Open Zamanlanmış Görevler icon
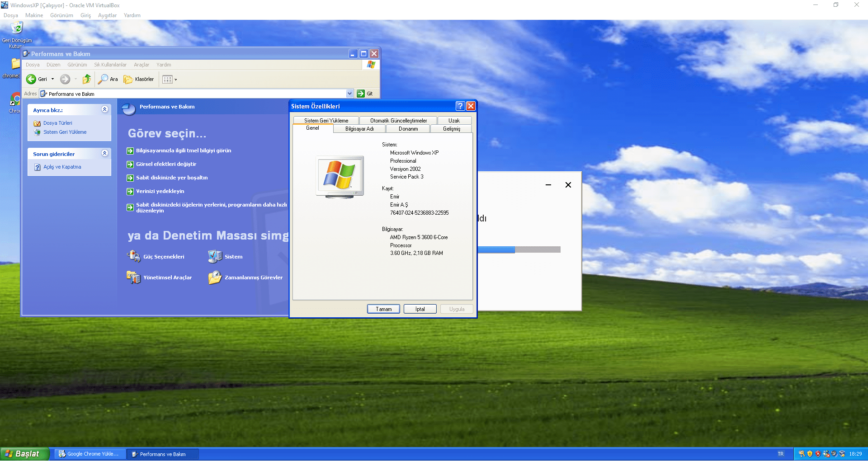 [215, 277]
